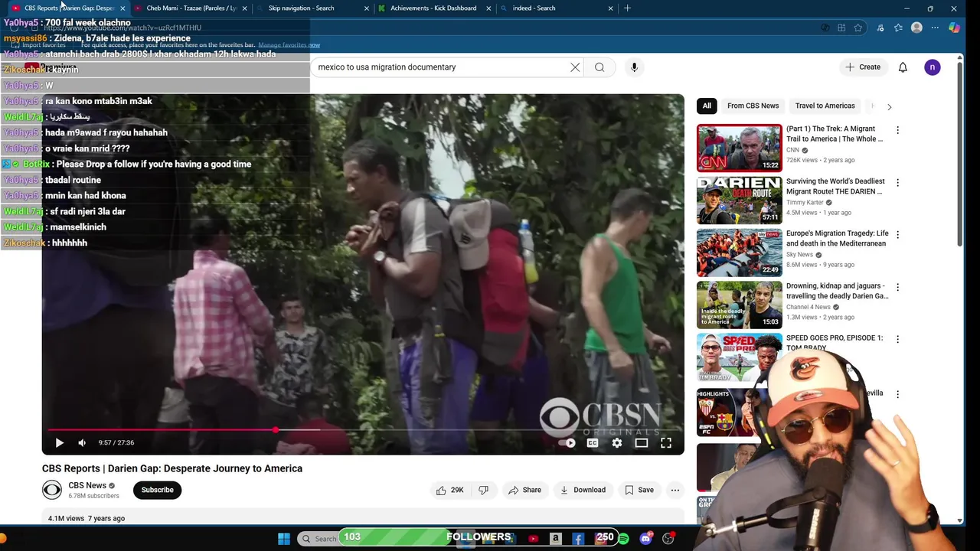Open The Trek CNN video thumbnail

coord(739,148)
